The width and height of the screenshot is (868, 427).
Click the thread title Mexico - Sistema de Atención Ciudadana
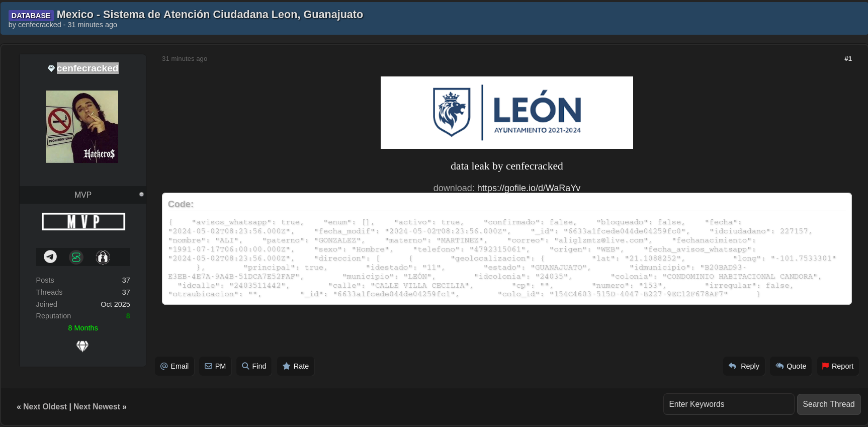(x=210, y=15)
